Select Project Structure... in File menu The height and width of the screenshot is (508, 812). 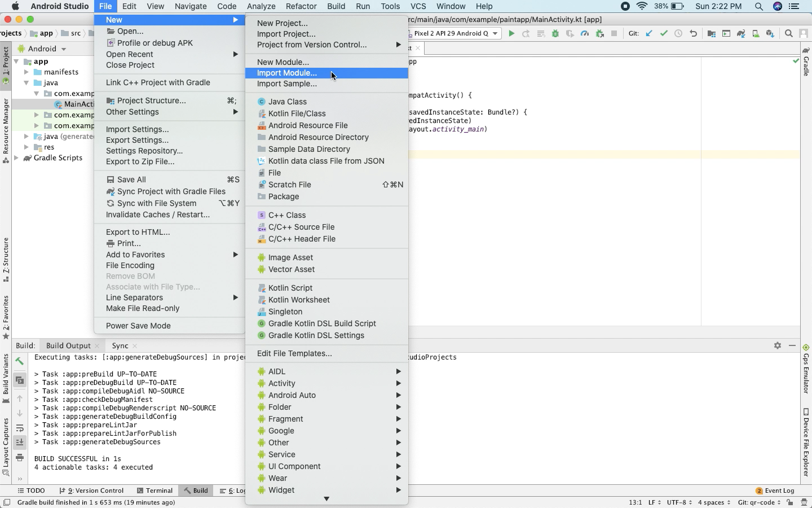170,100
